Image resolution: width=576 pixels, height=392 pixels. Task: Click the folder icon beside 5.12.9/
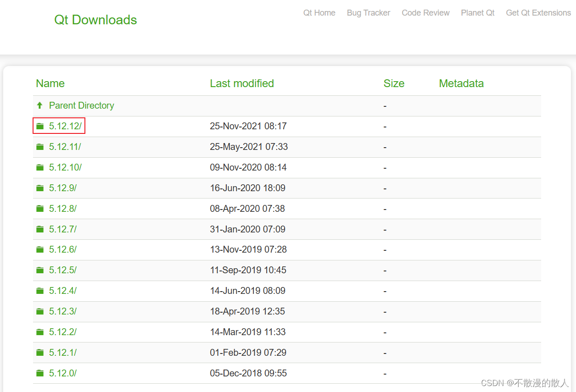[x=40, y=188]
